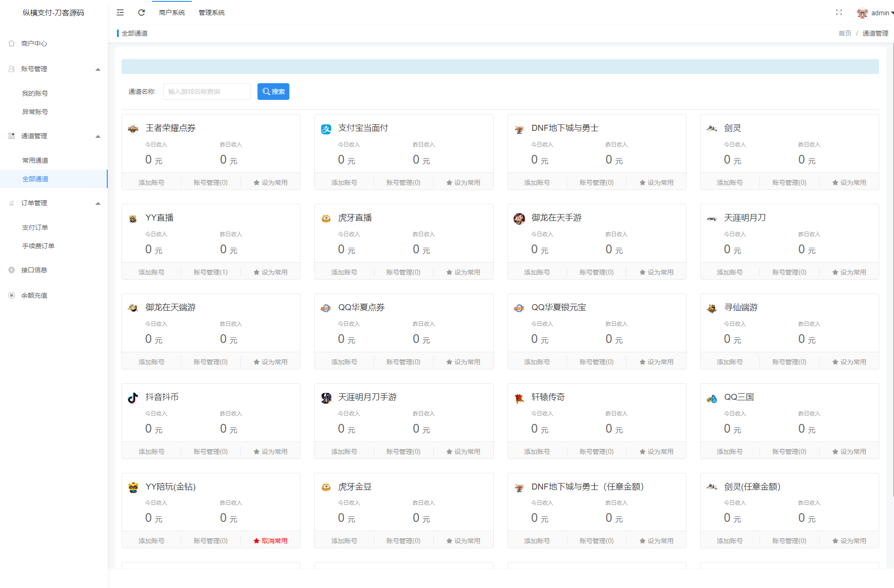Image resolution: width=894 pixels, height=588 pixels.
Task: Collapse the sidebar menu
Action: [120, 12]
